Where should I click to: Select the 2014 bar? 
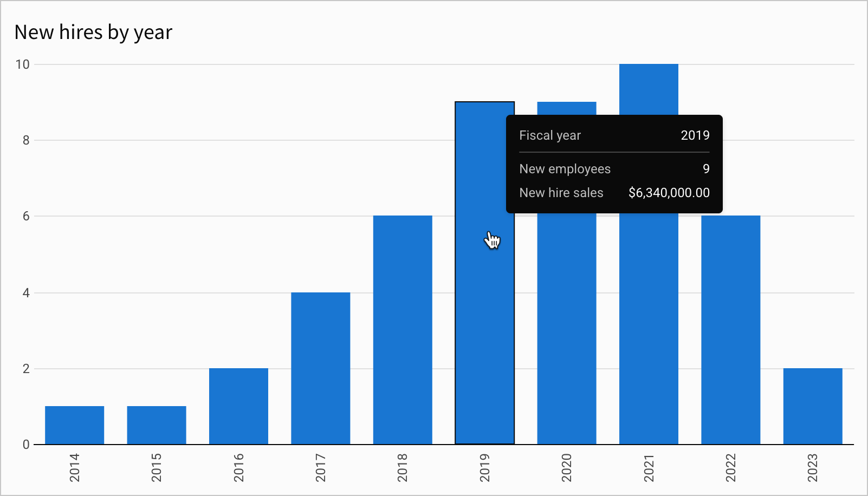[74, 425]
